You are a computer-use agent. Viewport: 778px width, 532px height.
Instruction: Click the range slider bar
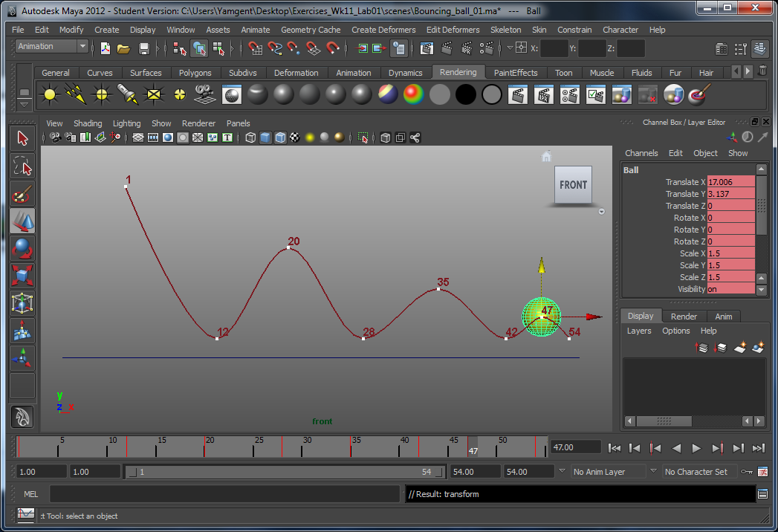285,472
